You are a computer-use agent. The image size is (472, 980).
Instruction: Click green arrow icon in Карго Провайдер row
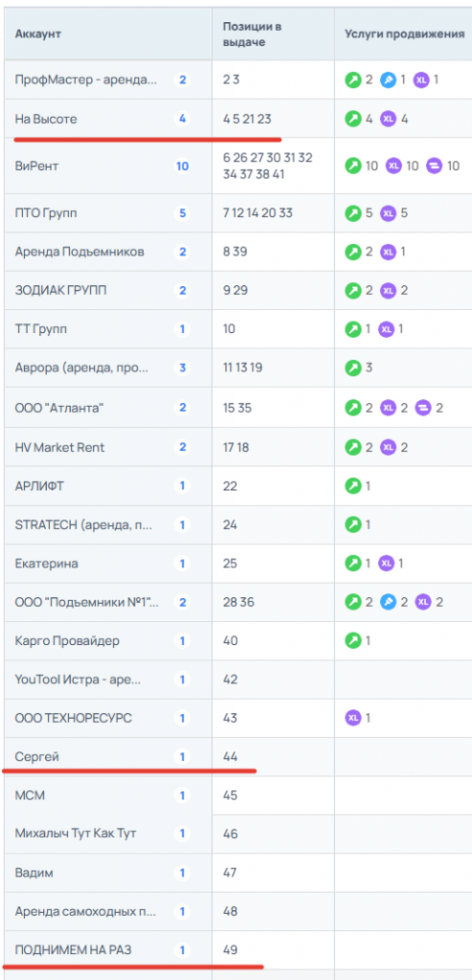tap(353, 640)
